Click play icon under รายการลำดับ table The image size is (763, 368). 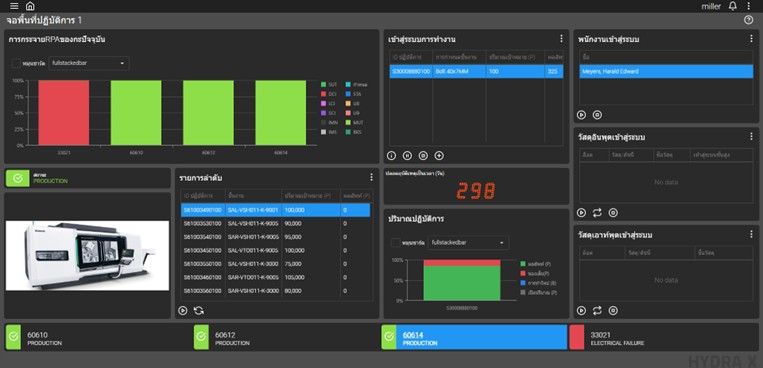(182, 311)
